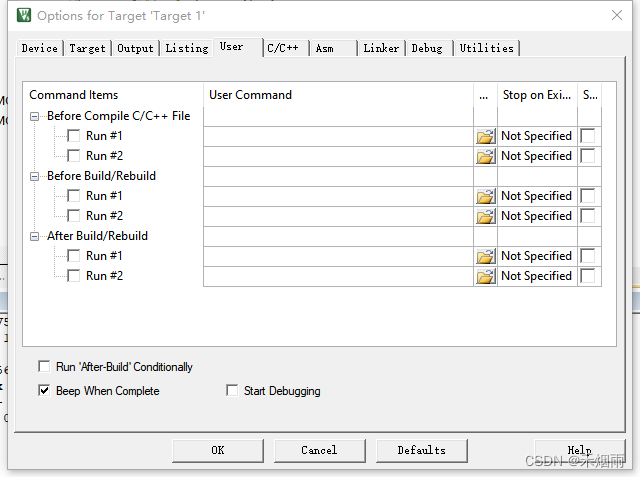
Task: Click the Defaults button
Action: (x=421, y=450)
